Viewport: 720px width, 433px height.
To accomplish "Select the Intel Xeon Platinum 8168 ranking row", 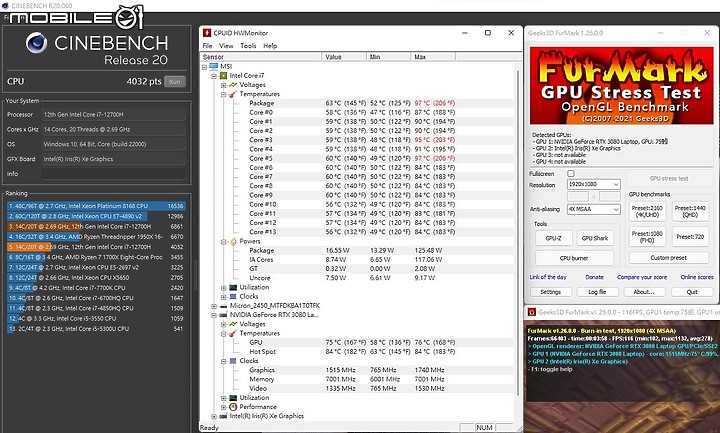I will click(x=96, y=206).
